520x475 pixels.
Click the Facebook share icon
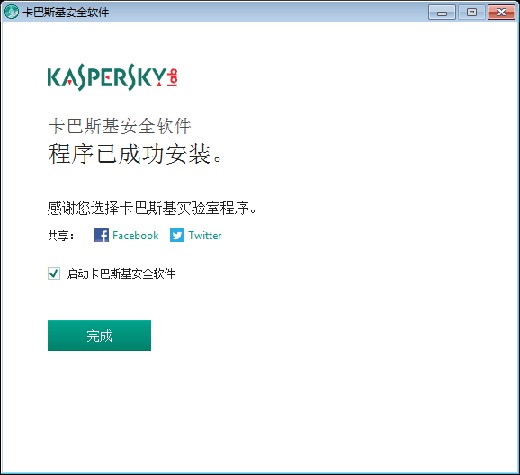point(101,235)
